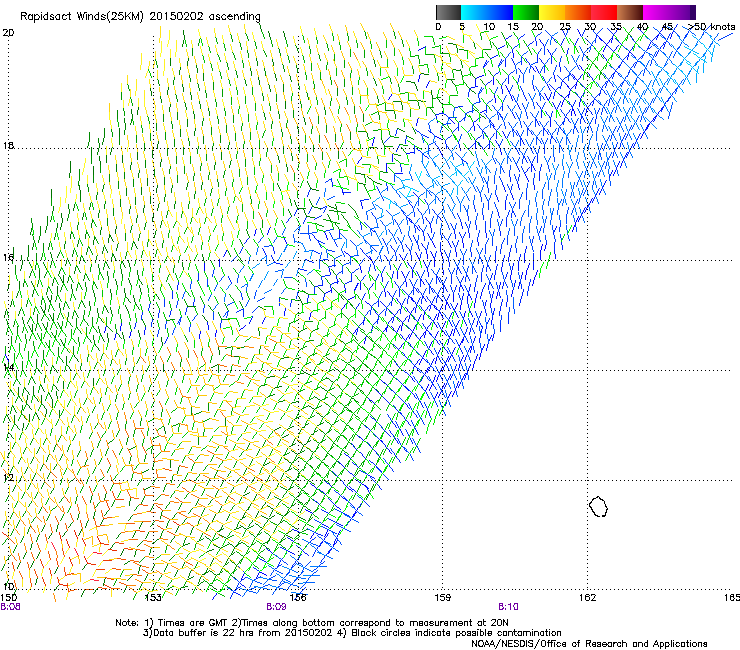Click the latitude '12' axis label
This screenshot has height=650, width=740.
click(8, 478)
